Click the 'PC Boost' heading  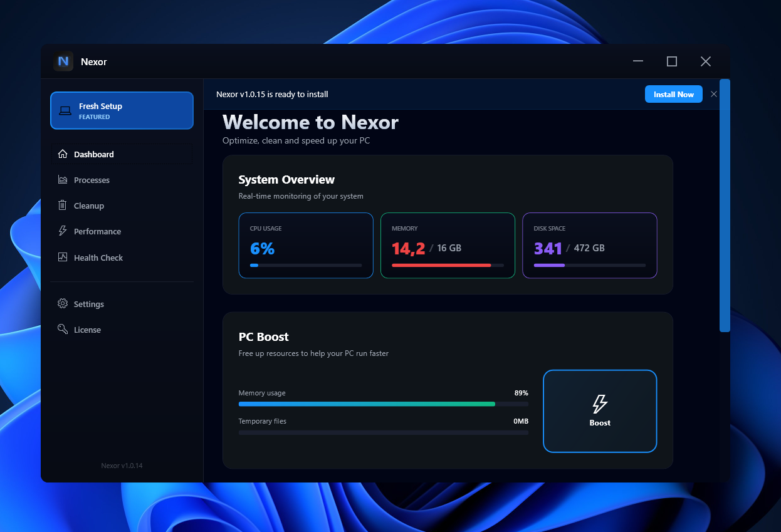264,337
